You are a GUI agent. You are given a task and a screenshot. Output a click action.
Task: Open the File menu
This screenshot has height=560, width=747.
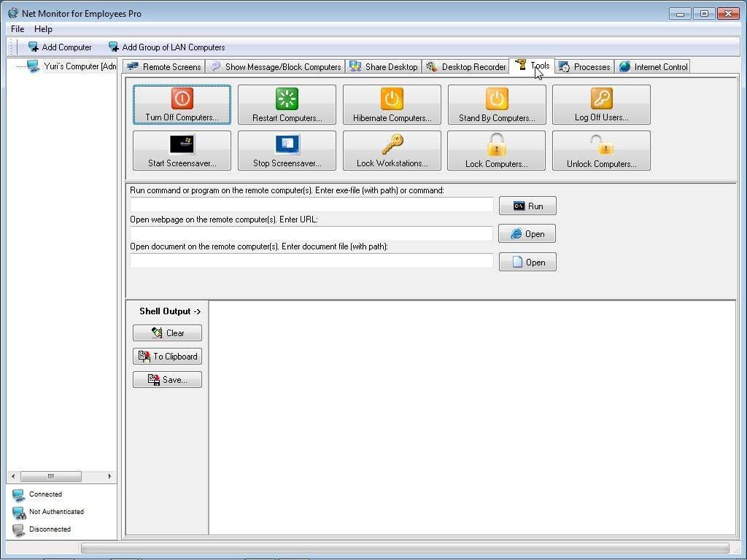[x=18, y=29]
